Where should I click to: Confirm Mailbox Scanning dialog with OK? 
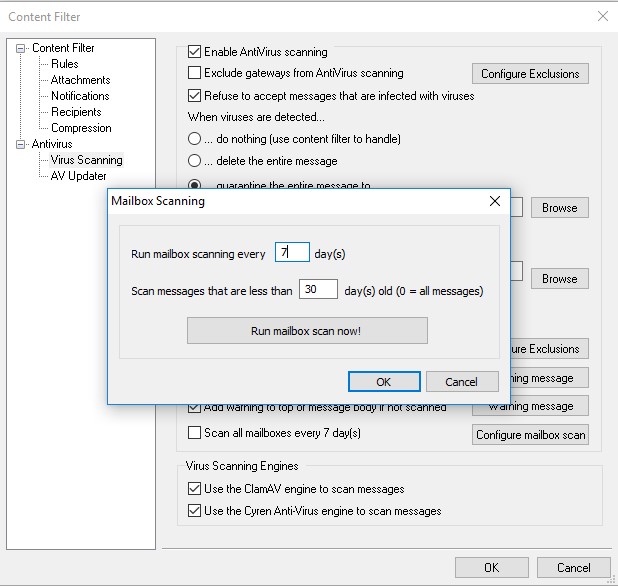(x=384, y=381)
